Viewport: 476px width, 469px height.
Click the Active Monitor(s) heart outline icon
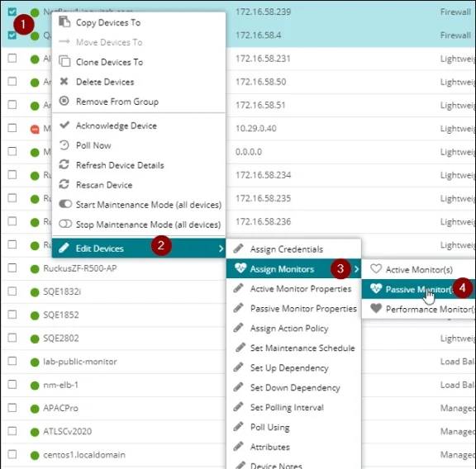click(376, 269)
